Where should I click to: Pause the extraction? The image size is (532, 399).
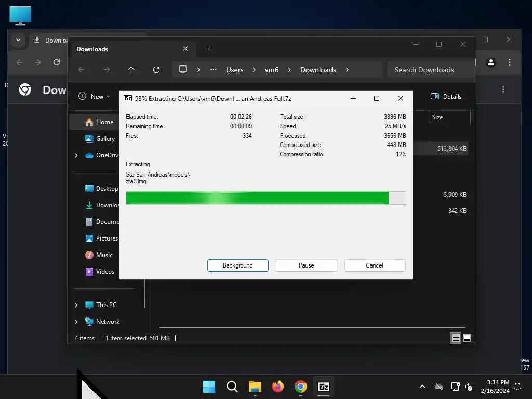pos(306,265)
